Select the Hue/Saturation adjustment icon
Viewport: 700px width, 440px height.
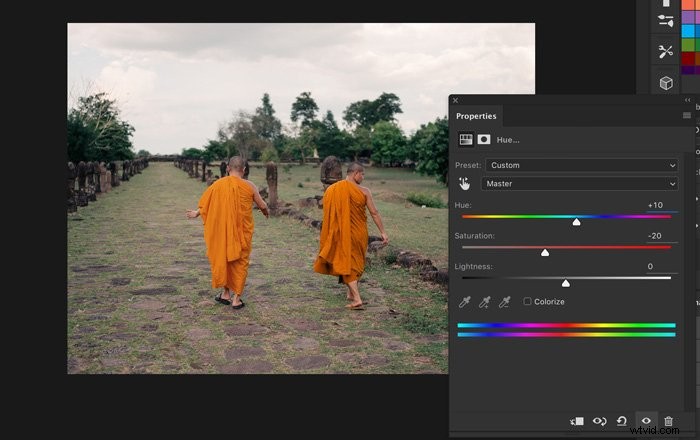pos(466,140)
